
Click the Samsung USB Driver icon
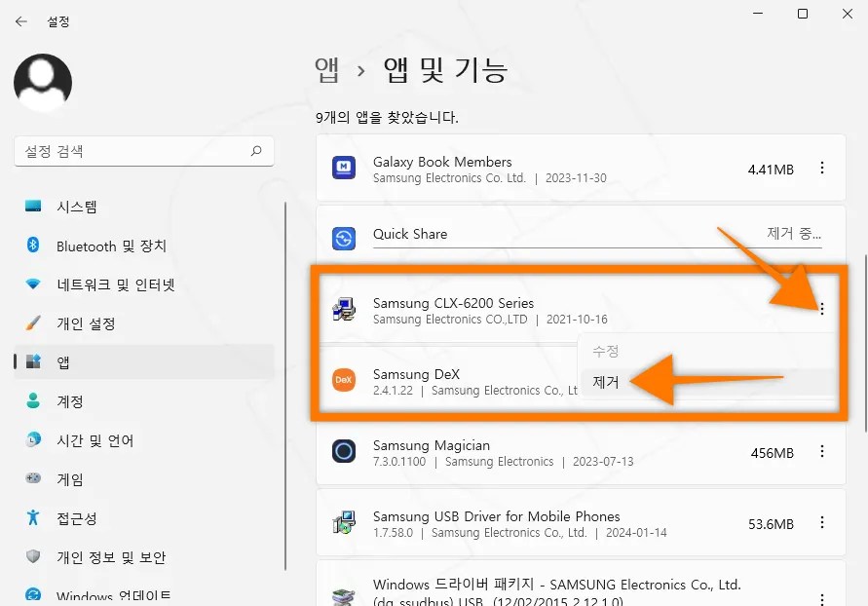click(x=345, y=523)
